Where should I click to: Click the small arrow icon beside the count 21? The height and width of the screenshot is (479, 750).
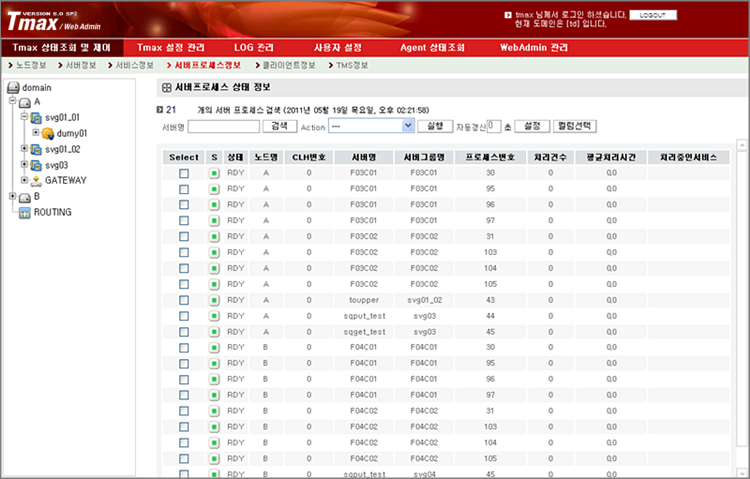point(160,110)
